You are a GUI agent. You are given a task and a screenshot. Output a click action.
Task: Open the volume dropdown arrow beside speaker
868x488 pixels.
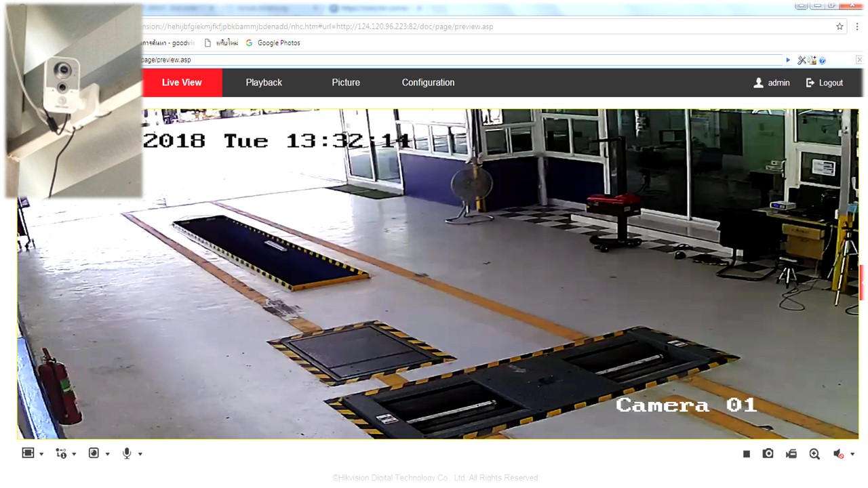[852, 454]
